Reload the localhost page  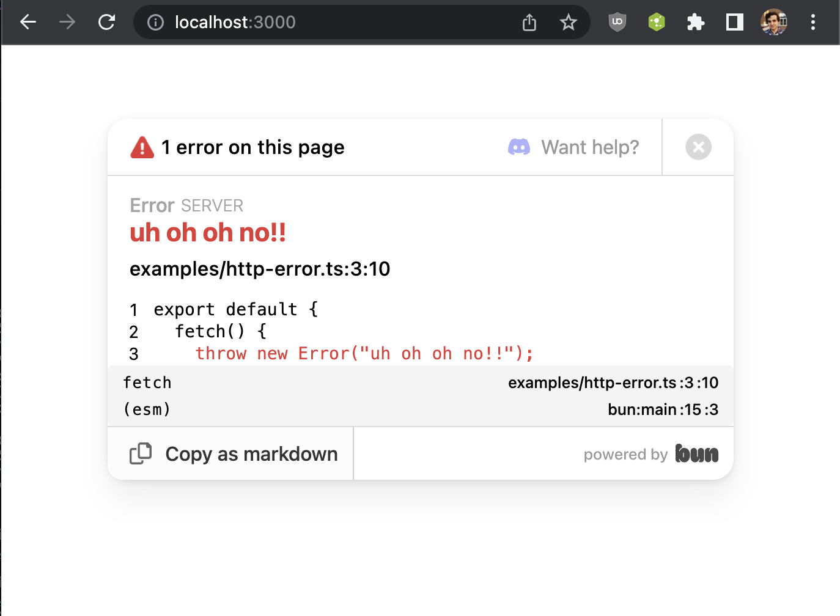107,23
